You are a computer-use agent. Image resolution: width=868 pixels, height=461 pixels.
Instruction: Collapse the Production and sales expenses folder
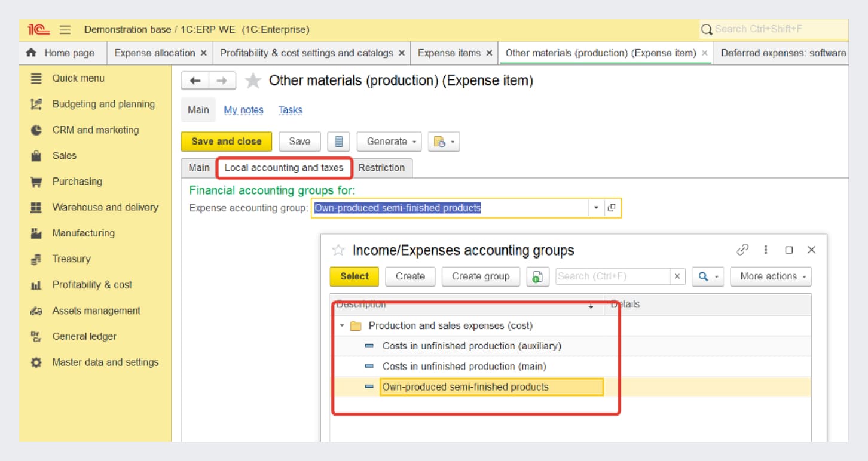click(342, 326)
